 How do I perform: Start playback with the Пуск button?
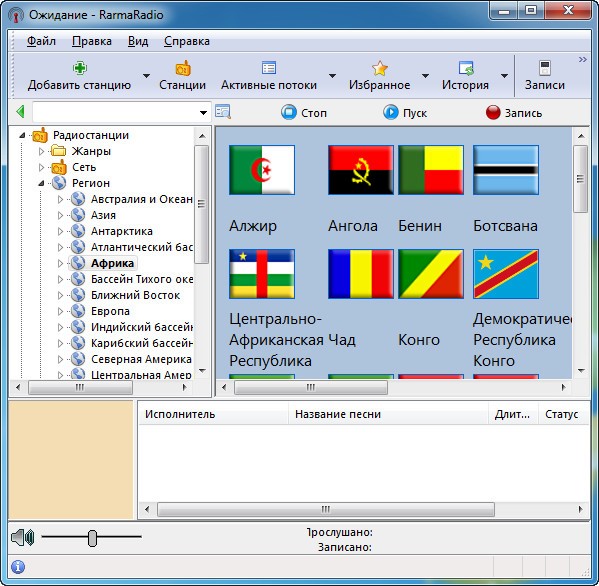pyautogui.click(x=405, y=113)
